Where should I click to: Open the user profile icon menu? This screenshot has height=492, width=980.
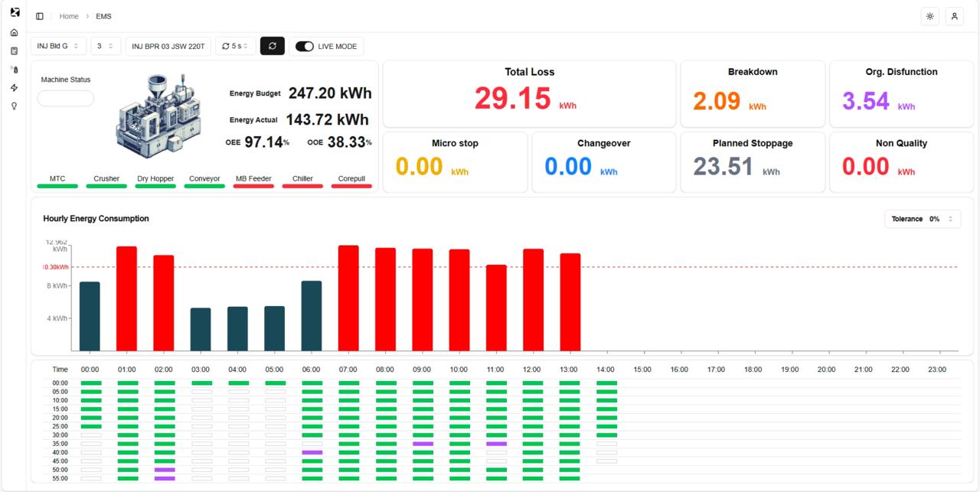coord(954,16)
